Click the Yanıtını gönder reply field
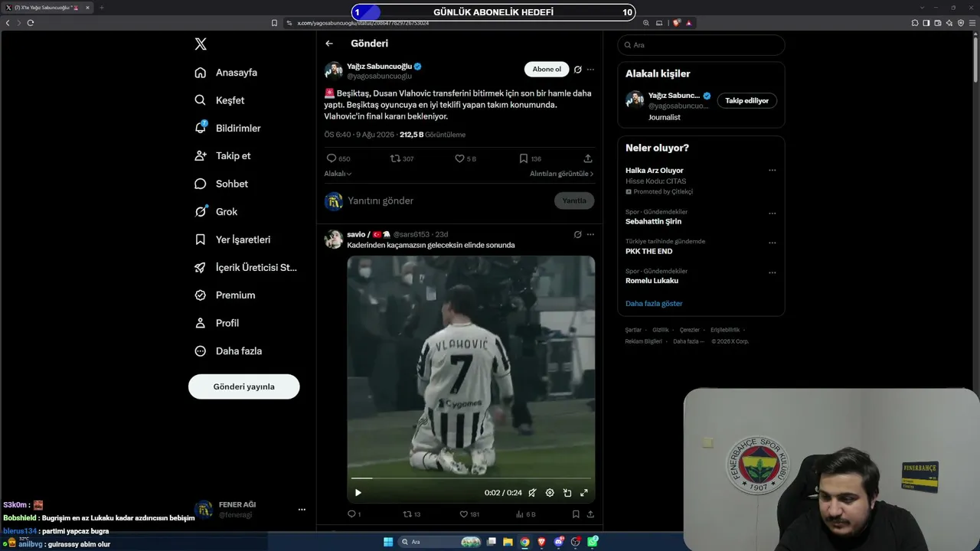The width and height of the screenshot is (980, 551). [x=447, y=201]
